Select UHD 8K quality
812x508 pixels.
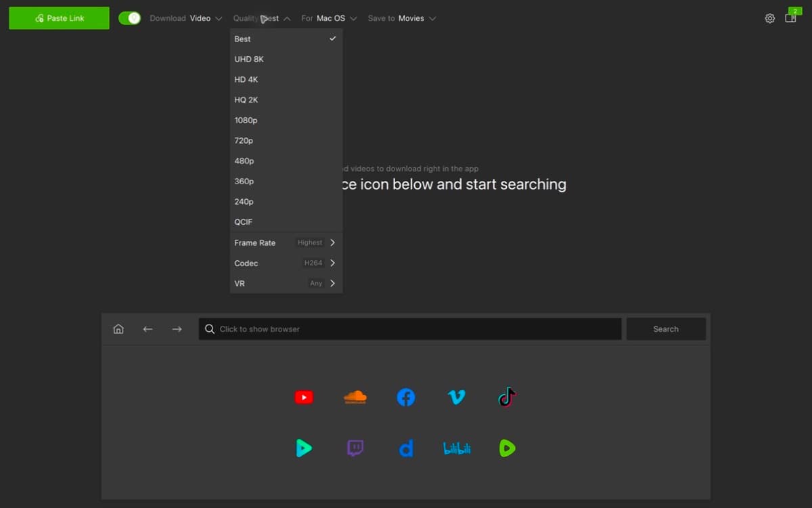point(286,59)
